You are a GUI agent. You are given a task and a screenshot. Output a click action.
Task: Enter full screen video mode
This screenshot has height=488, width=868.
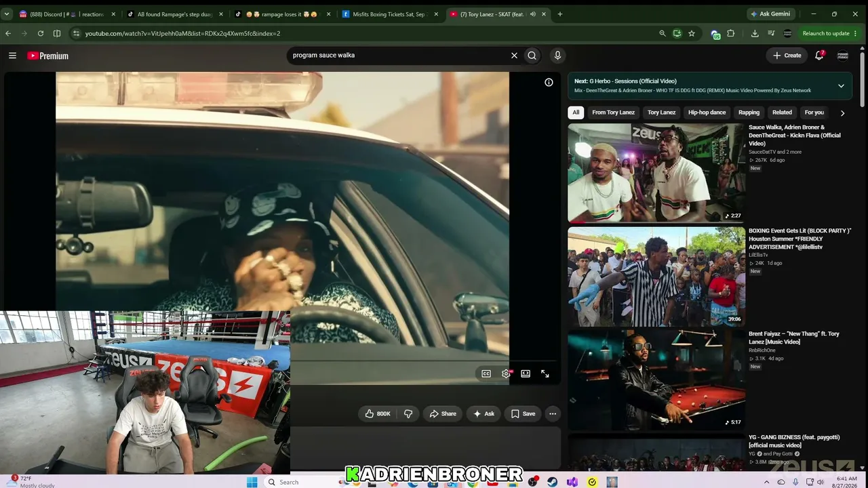545,373
